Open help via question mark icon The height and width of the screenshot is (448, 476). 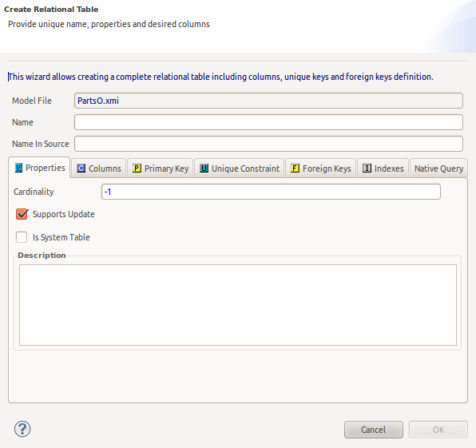(x=22, y=429)
